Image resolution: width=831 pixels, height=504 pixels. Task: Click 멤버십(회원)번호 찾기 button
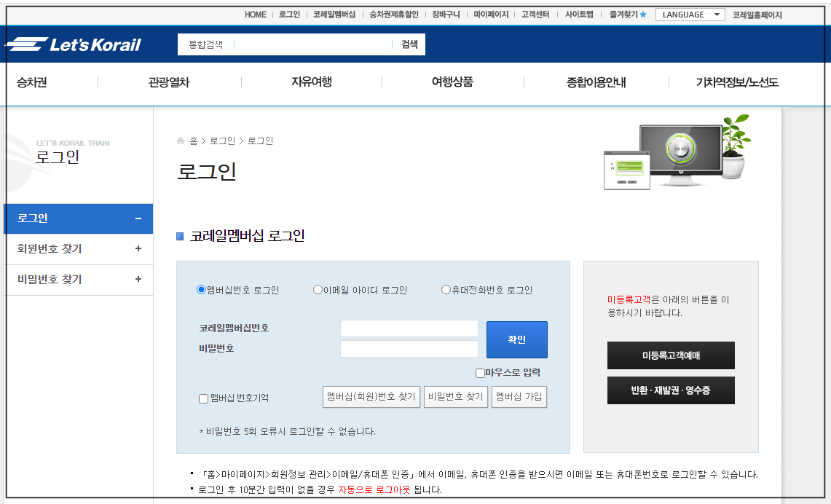(x=371, y=397)
